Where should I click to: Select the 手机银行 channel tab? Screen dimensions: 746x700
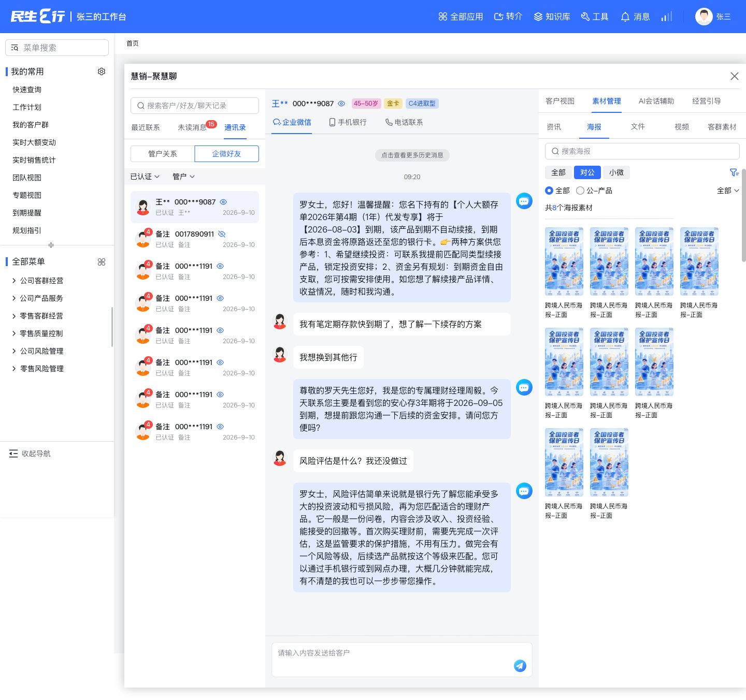348,122
